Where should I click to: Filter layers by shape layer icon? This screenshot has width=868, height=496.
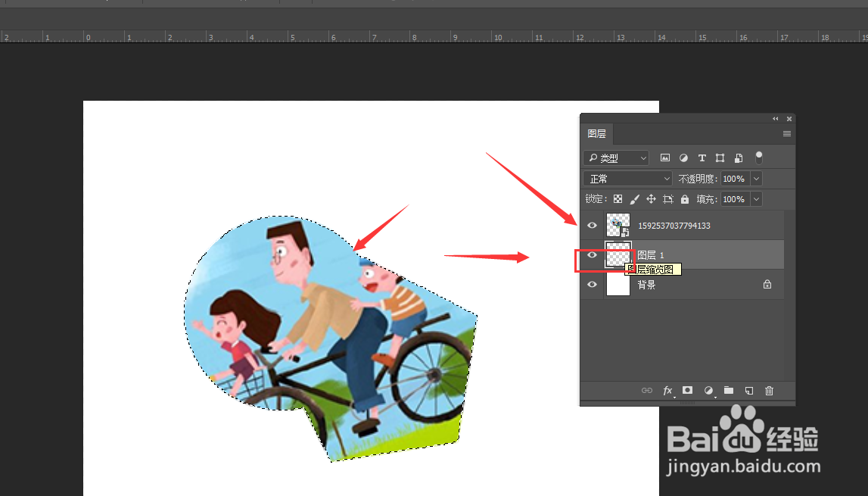pos(720,158)
